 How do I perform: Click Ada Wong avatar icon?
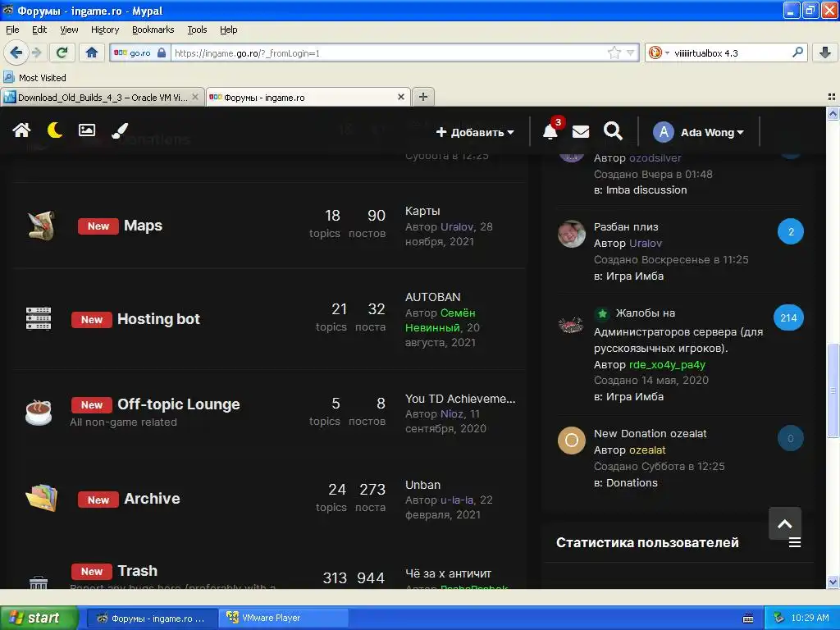[x=663, y=132]
